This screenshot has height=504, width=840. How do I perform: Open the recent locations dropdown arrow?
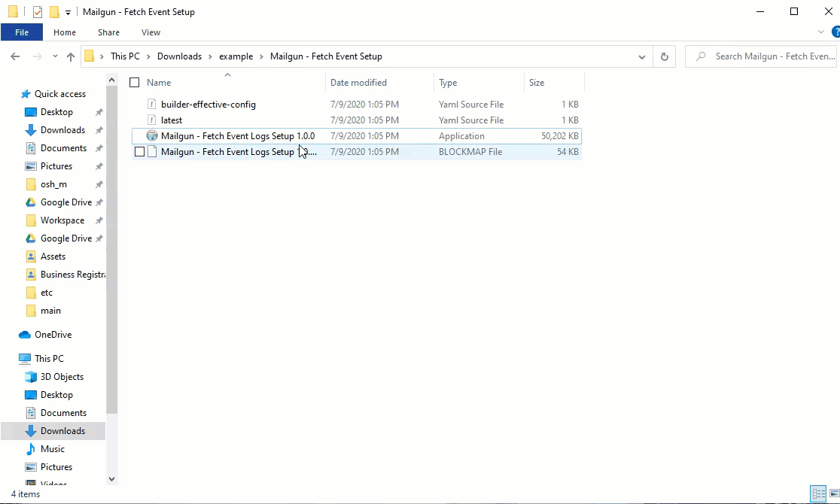coord(55,56)
